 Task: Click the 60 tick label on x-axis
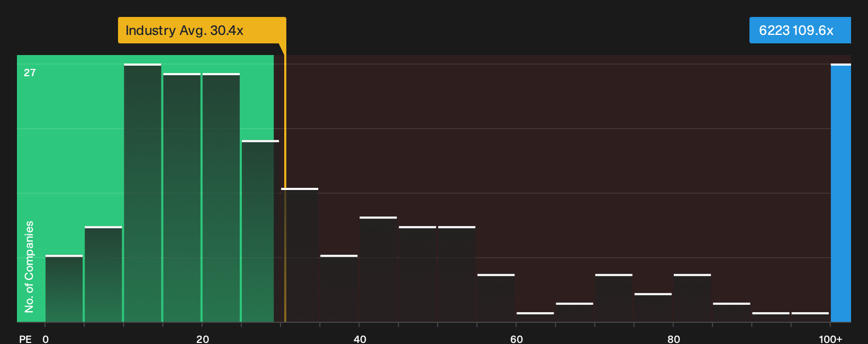pos(517,339)
